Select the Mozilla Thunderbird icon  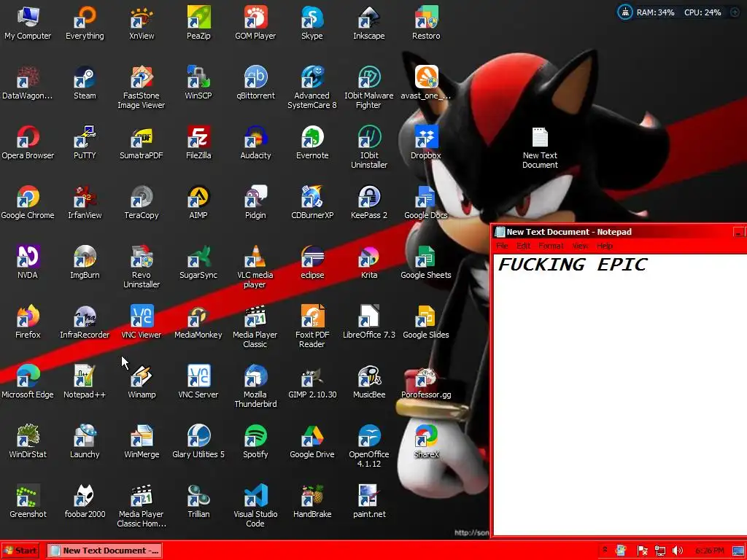pos(255,386)
